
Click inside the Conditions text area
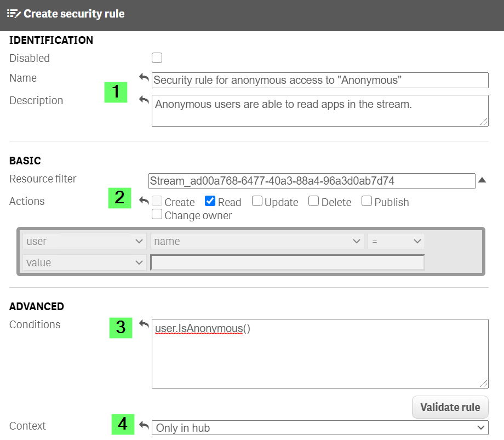point(320,353)
